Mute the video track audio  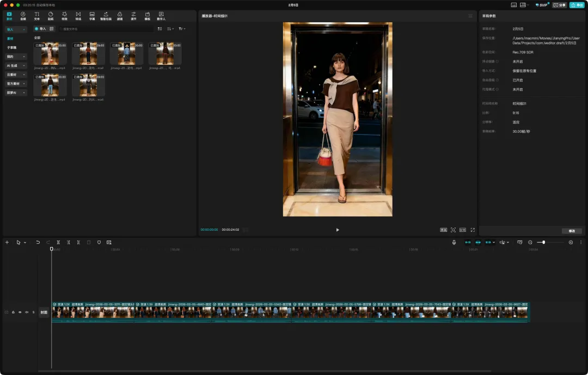pos(27,312)
